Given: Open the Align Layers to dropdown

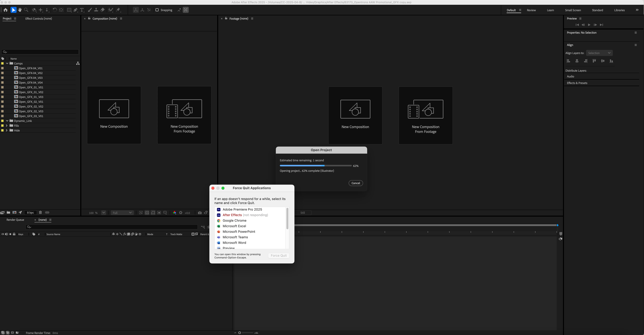Looking at the screenshot, I should (599, 53).
